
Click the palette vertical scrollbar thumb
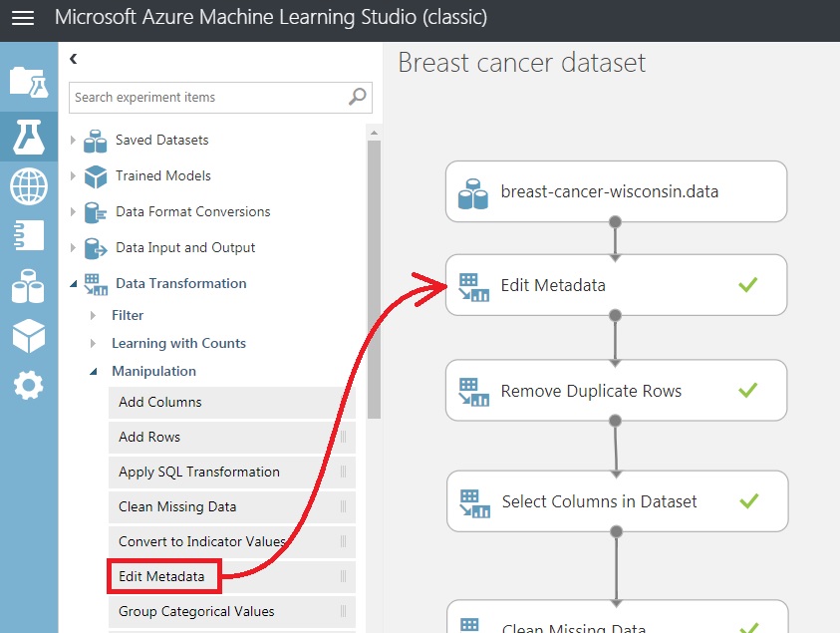(374, 279)
